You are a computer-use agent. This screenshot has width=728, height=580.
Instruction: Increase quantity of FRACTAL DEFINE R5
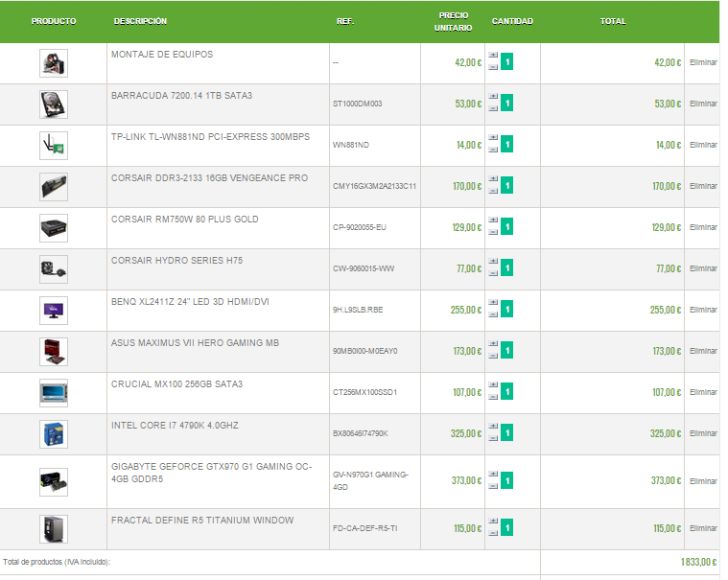pyautogui.click(x=493, y=522)
